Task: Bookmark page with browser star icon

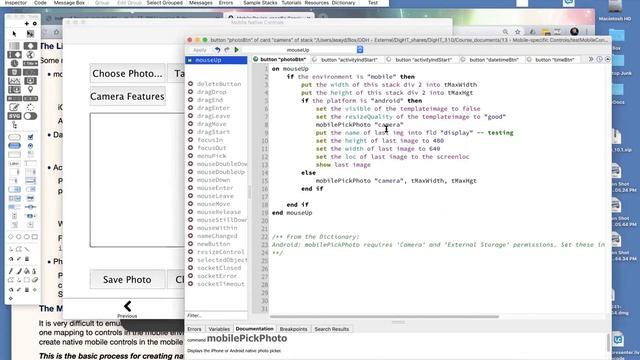Action: 518,32
